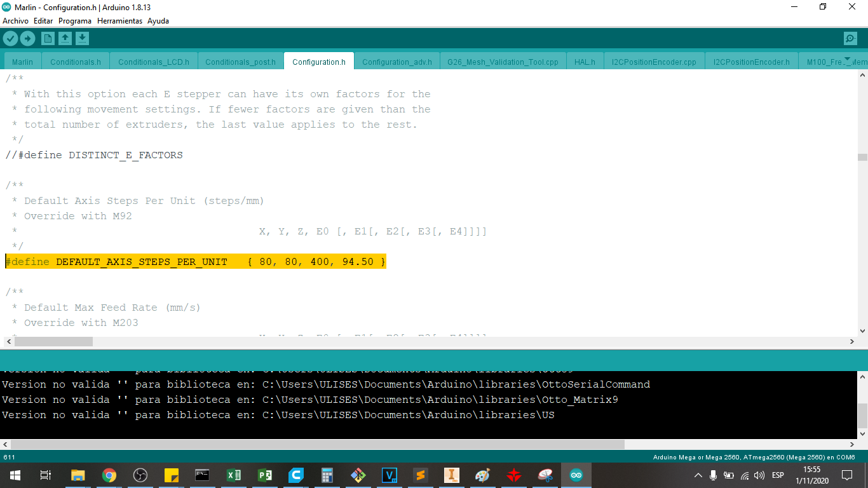Switch to the Marlin tab

[x=22, y=62]
